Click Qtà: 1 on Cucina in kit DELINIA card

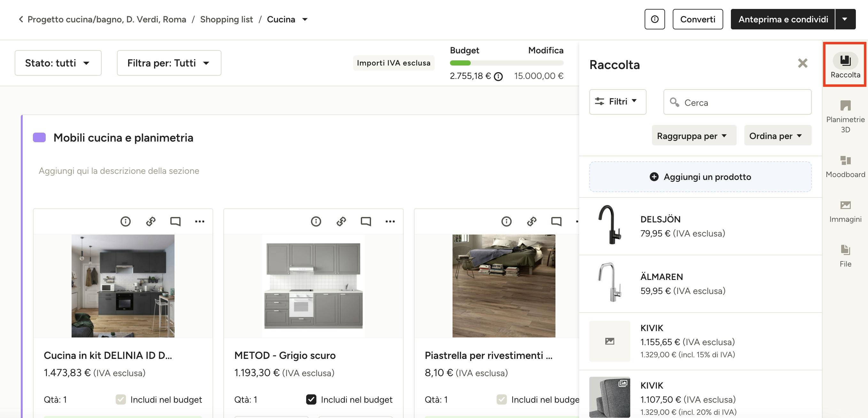point(55,399)
